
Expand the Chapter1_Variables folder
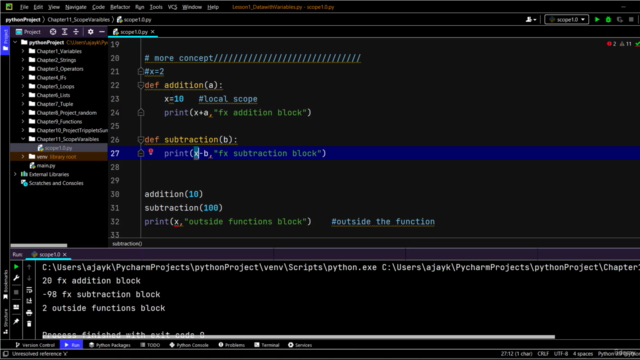coord(23,51)
